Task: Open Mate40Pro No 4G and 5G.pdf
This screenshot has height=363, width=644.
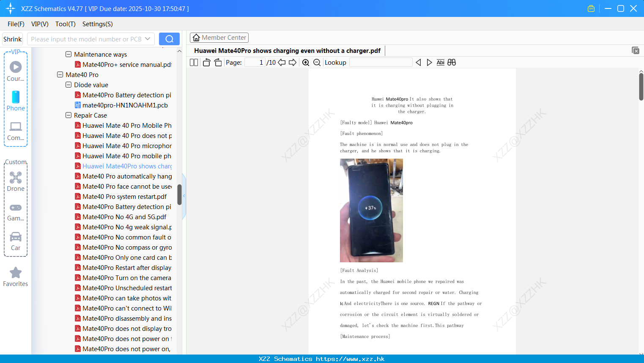Action: point(121,217)
